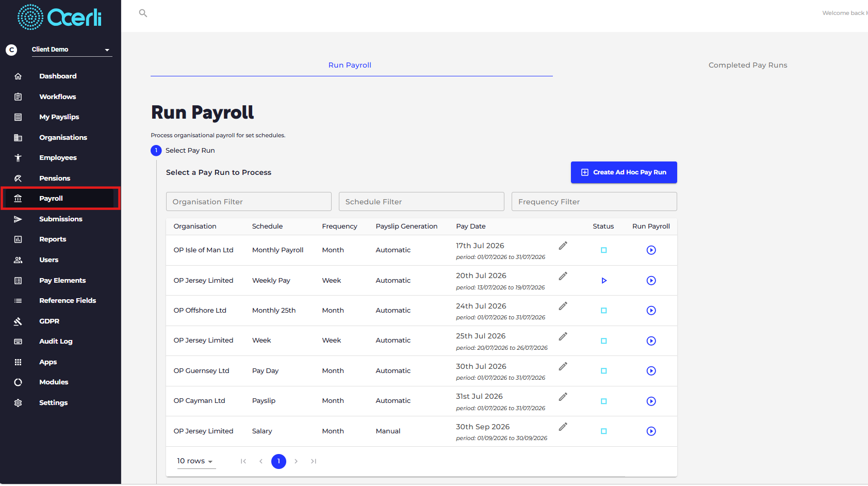Viewport: 868px width, 486px height.
Task: Open Settings gear in the sidebar
Action: (18, 403)
